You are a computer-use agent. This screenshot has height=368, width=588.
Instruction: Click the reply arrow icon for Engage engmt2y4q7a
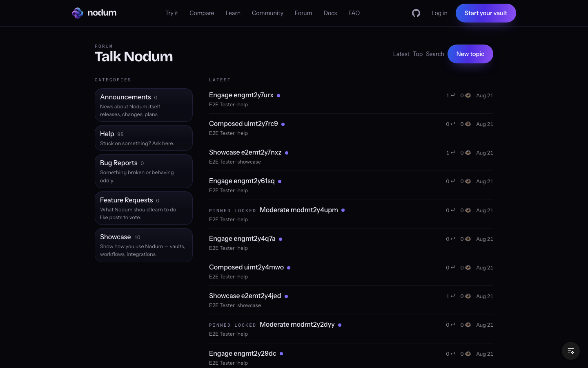click(x=453, y=239)
